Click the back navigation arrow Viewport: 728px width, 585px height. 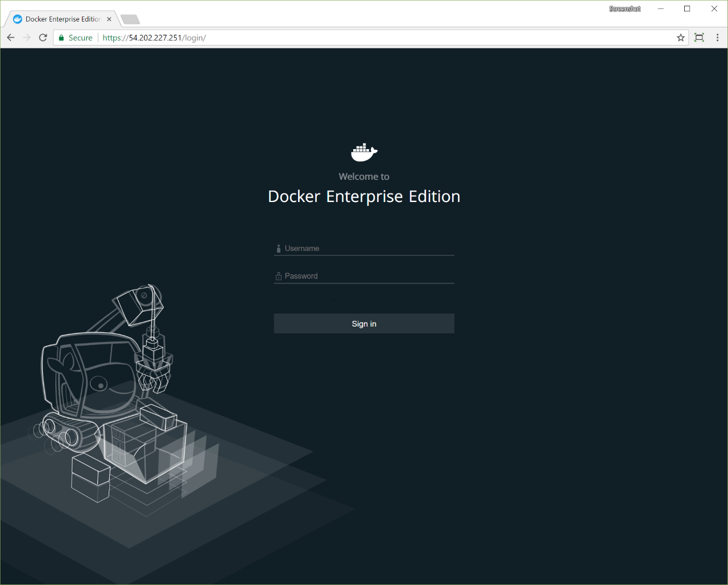pos(10,38)
